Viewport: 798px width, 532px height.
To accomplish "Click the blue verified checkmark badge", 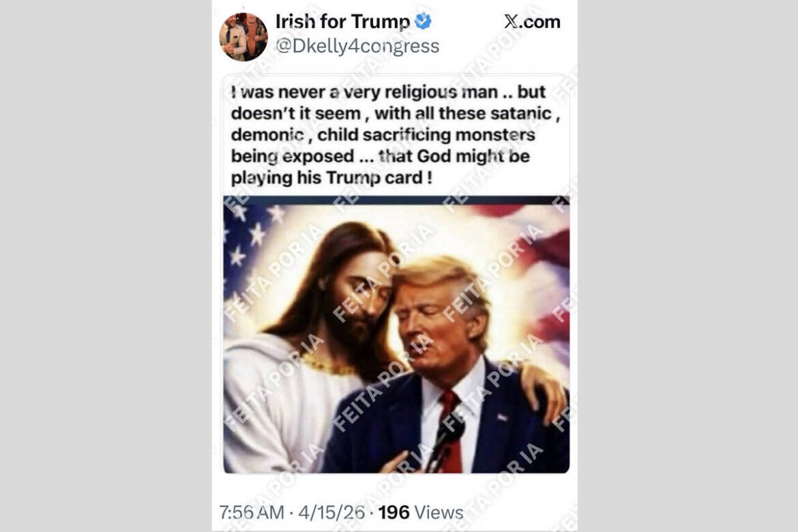I will pos(423,21).
